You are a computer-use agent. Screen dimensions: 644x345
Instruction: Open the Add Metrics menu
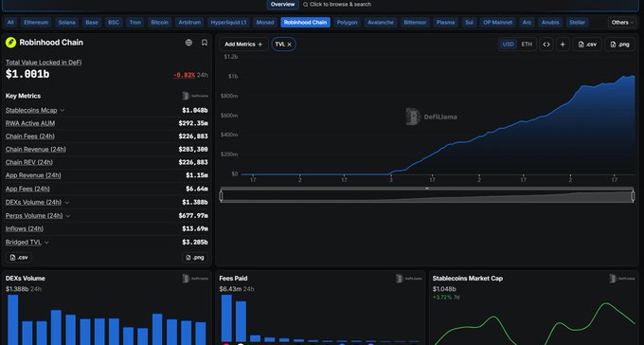[243, 44]
